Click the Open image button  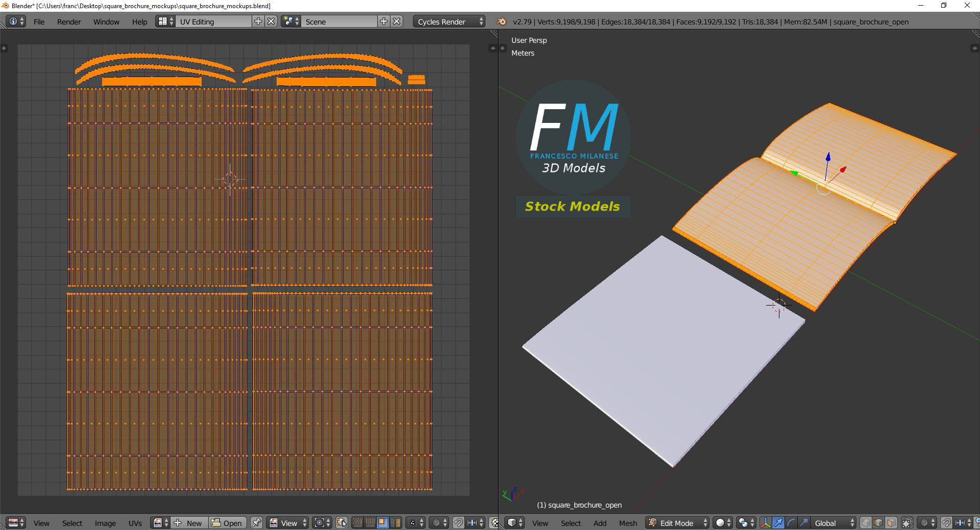(x=227, y=523)
